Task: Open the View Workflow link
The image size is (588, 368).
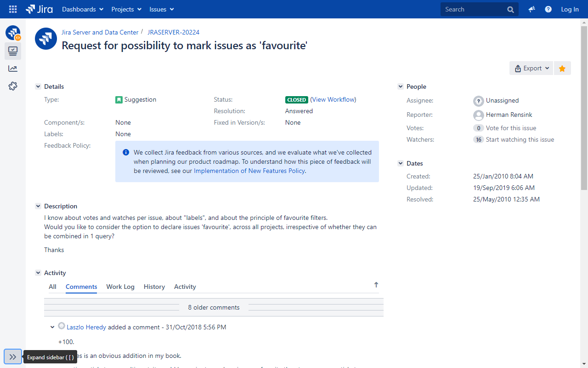Action: (x=333, y=99)
